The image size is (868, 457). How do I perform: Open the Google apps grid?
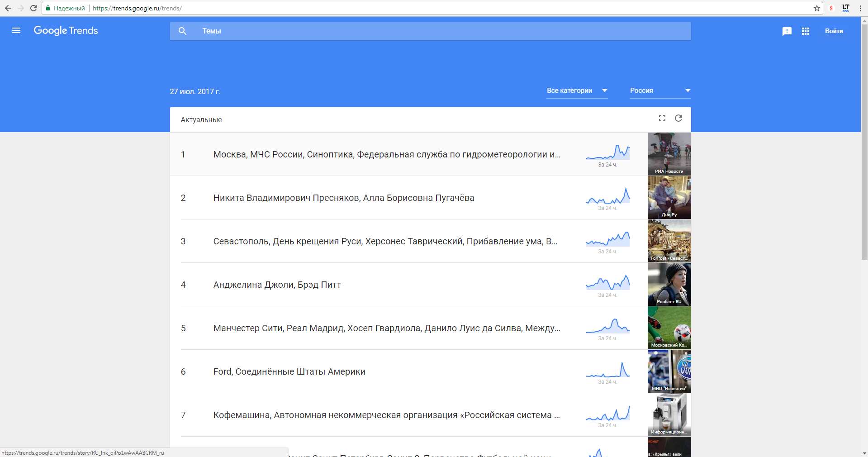[x=805, y=31]
